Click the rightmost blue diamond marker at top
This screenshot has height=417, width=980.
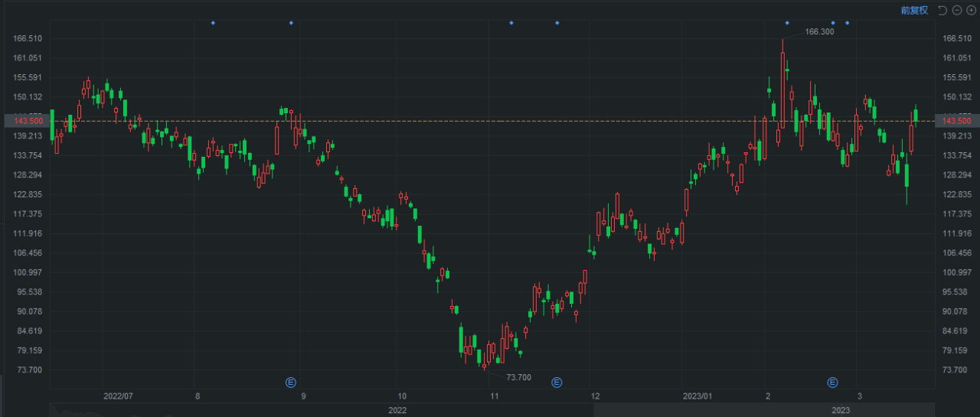click(847, 23)
